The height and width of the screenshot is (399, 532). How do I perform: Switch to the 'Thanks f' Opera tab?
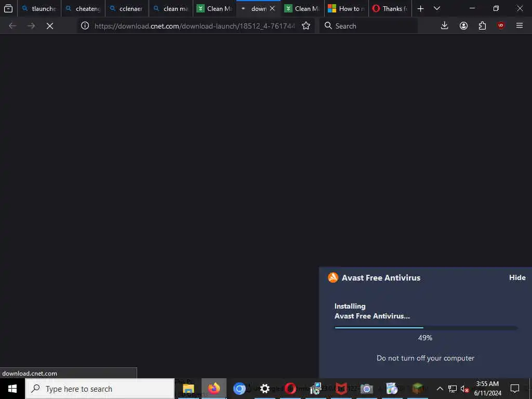coord(390,8)
